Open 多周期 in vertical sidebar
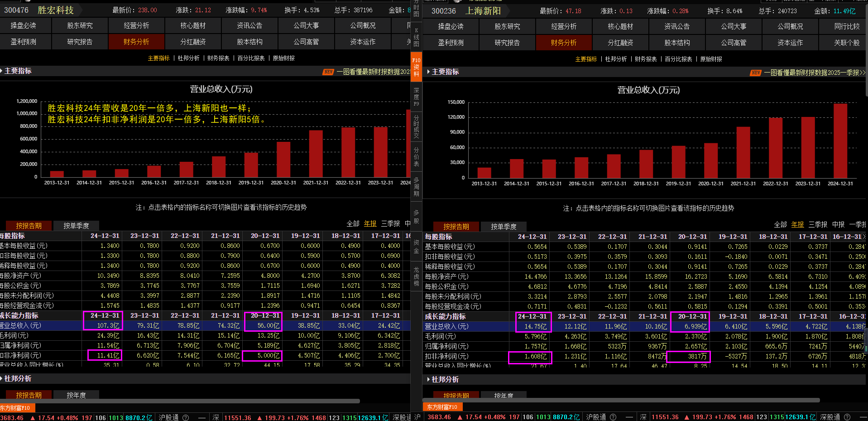This screenshot has width=868, height=421. [417, 187]
